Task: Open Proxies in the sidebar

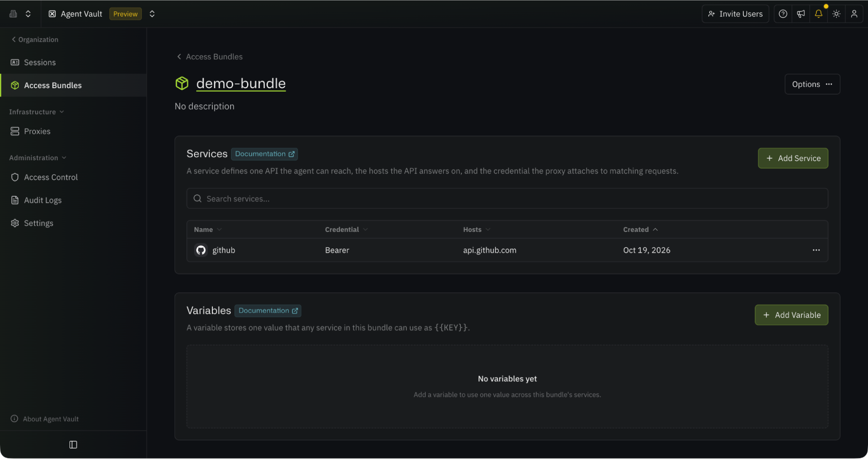Action: pyautogui.click(x=73, y=131)
